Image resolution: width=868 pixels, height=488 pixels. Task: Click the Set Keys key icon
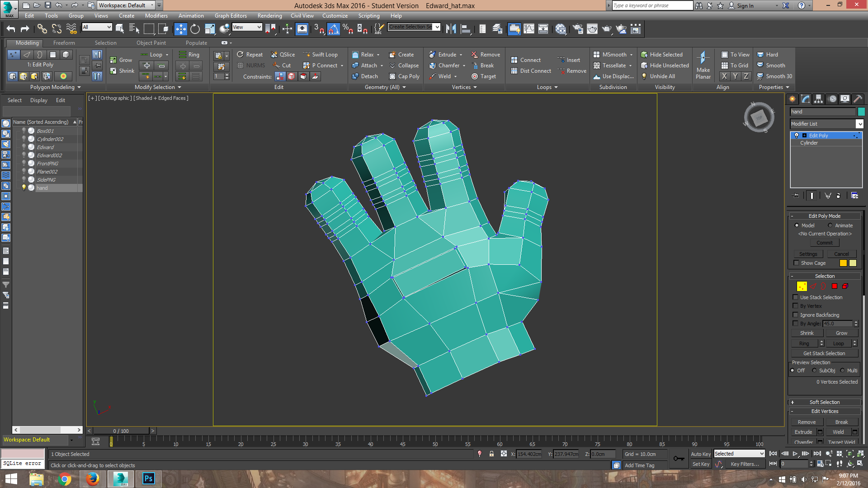[679, 459]
